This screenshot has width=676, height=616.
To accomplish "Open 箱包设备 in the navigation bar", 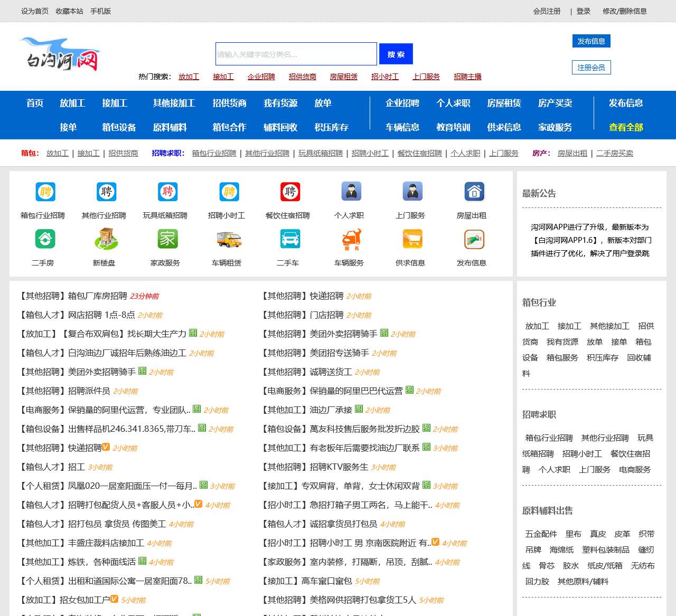I will [119, 127].
